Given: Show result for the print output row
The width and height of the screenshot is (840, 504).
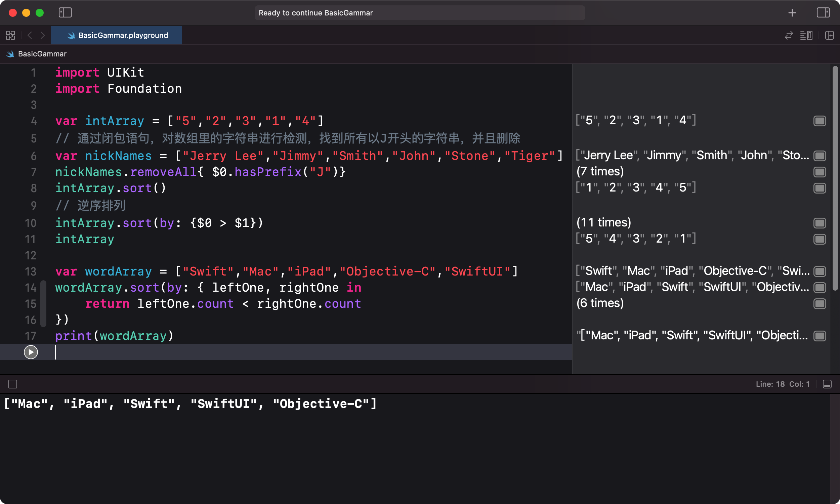Looking at the screenshot, I should pyautogui.click(x=820, y=336).
